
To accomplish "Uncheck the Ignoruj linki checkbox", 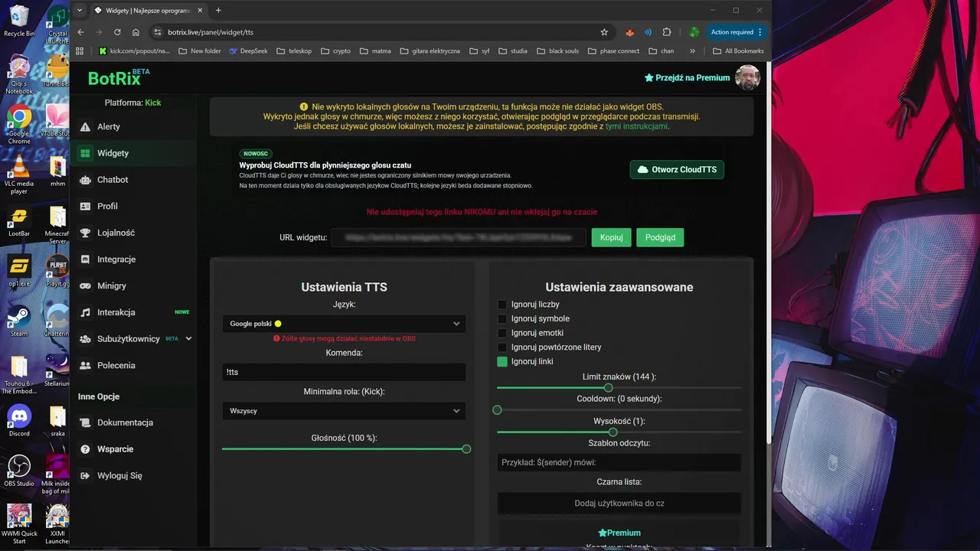I will [502, 361].
